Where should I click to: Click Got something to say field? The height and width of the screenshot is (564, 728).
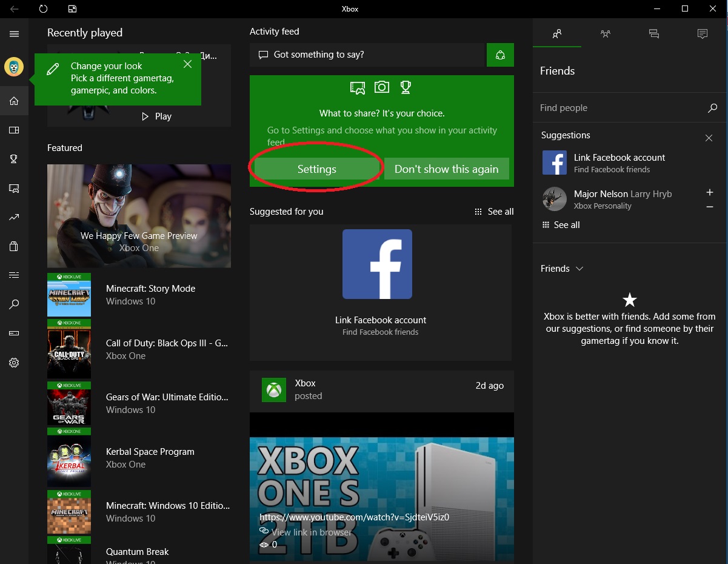pos(368,55)
